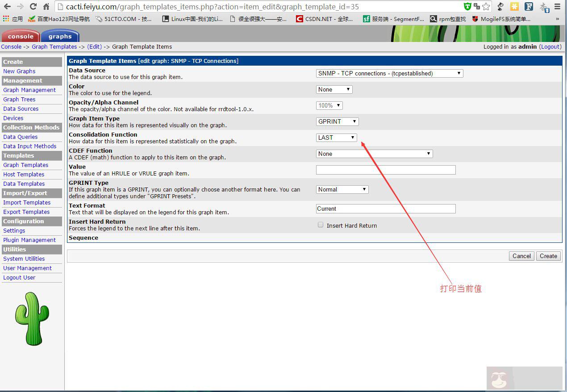Open the Consolidation Function dropdown
Image resolution: width=567 pixels, height=392 pixels.
pyautogui.click(x=336, y=138)
